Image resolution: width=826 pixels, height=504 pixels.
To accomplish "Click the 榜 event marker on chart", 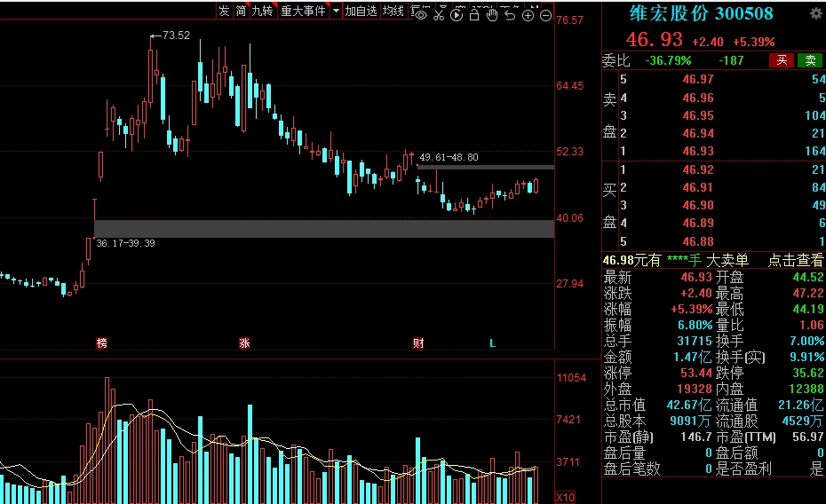I will 102,343.
